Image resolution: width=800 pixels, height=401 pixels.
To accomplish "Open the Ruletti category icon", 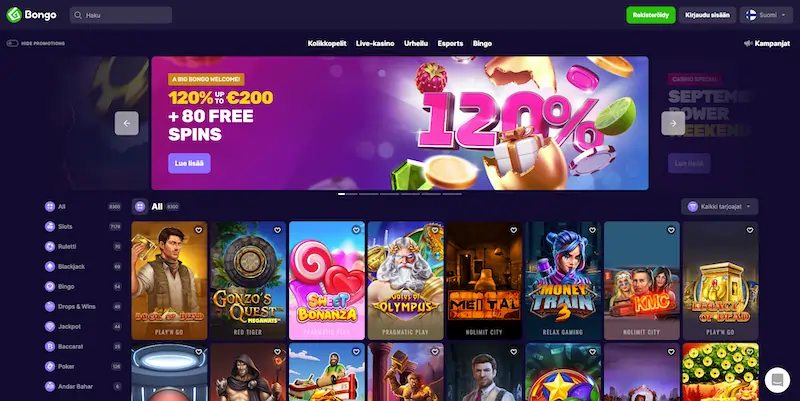I will [x=49, y=246].
